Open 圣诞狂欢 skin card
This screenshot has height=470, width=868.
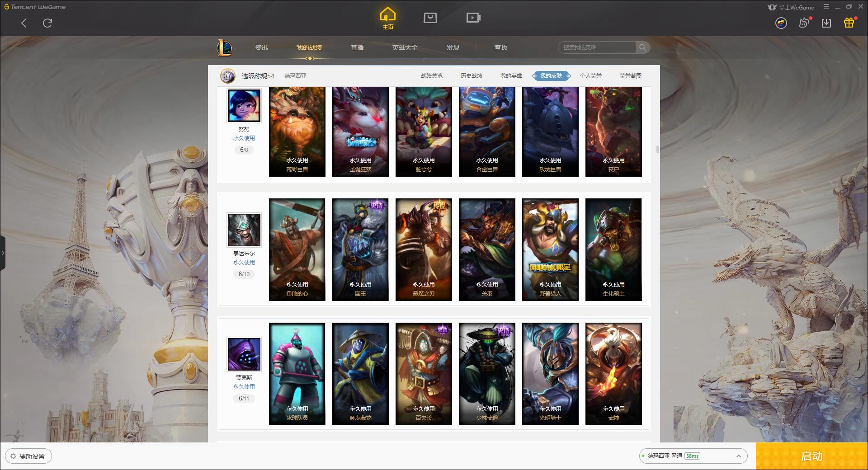(360, 132)
